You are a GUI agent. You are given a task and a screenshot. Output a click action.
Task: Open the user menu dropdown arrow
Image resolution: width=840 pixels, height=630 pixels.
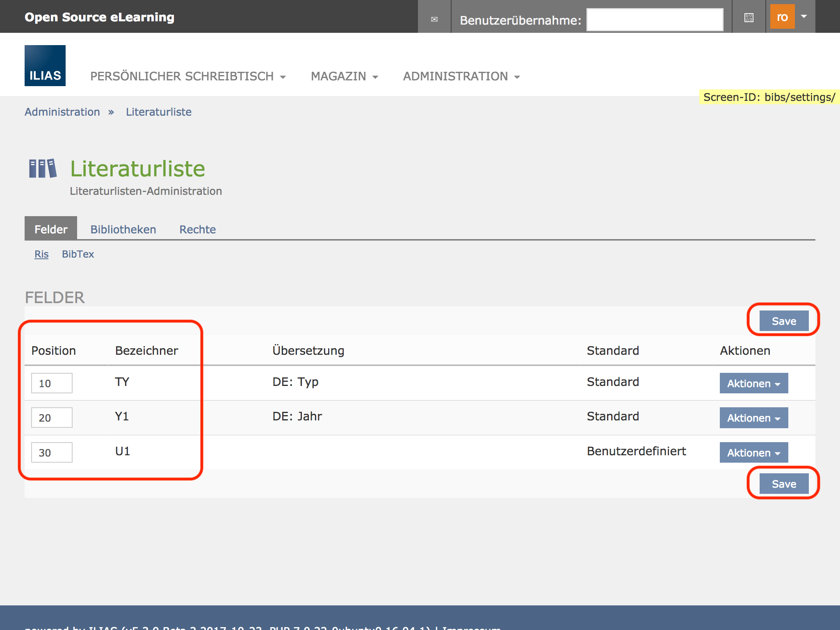coord(804,17)
